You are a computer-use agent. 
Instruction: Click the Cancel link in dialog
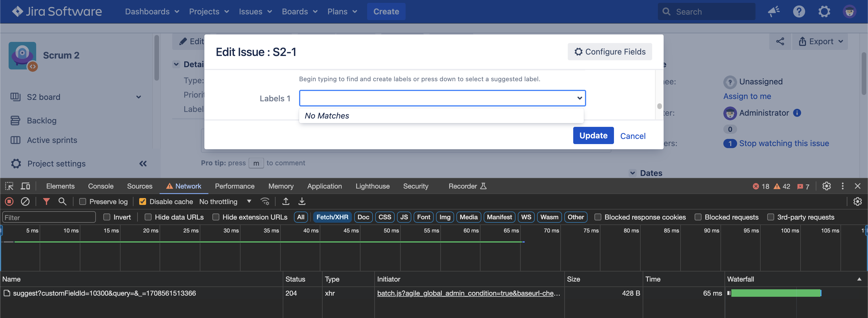click(x=632, y=136)
